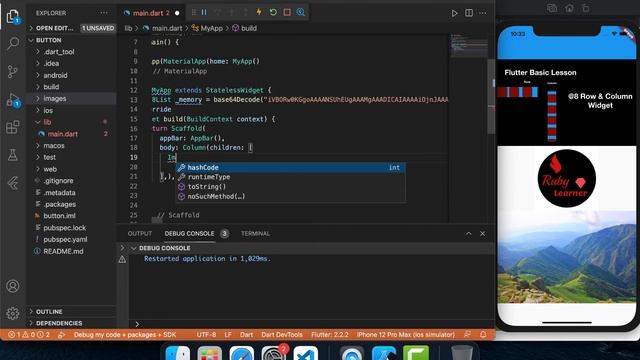Image resolution: width=640 pixels, height=360 pixels.
Task: Open the Search view in the activity bar
Action: pos(13,43)
